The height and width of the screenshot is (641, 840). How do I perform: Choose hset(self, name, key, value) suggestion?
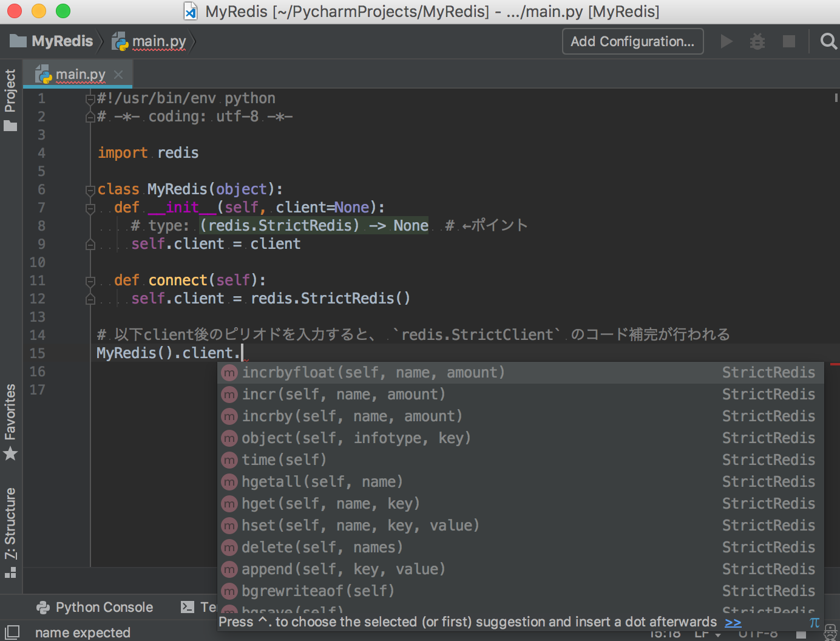tap(520, 526)
